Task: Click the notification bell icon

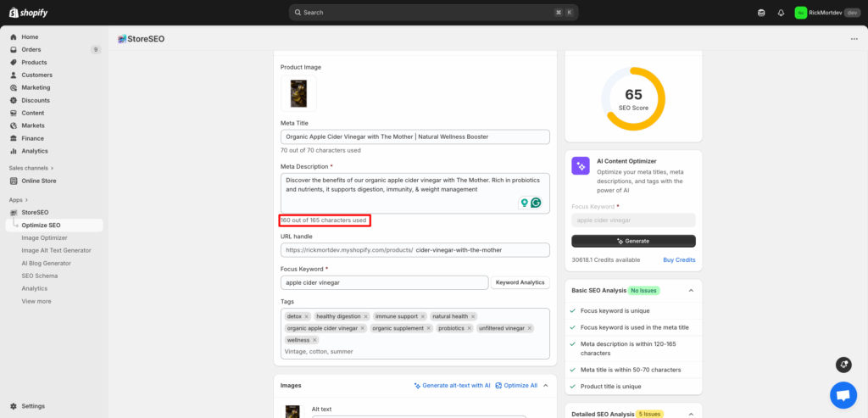Action: pos(781,13)
